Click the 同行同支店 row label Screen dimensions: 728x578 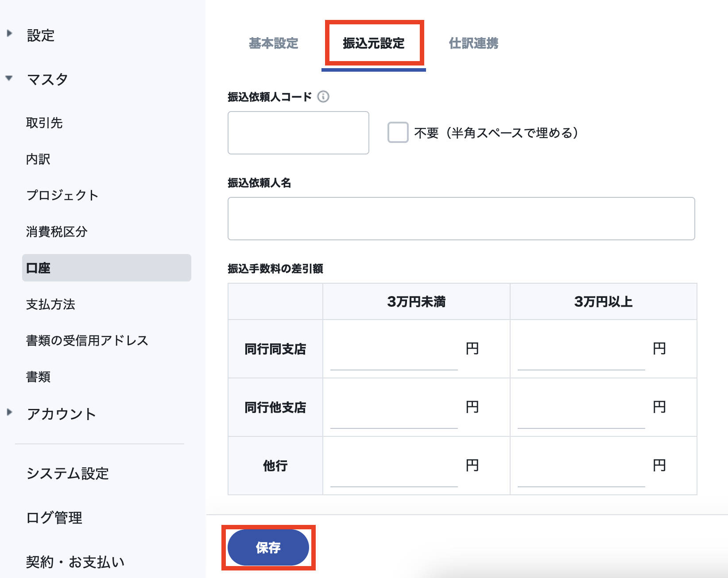click(x=275, y=349)
